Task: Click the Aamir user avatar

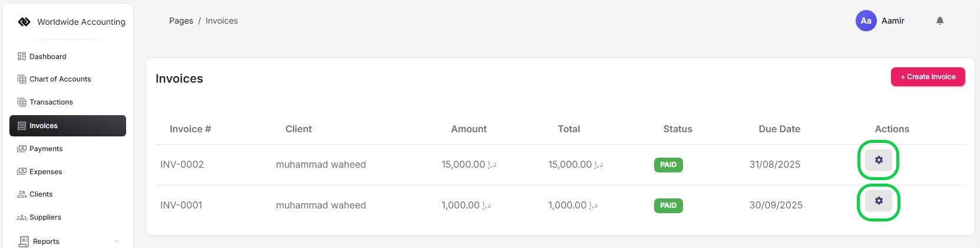Action: (866, 21)
